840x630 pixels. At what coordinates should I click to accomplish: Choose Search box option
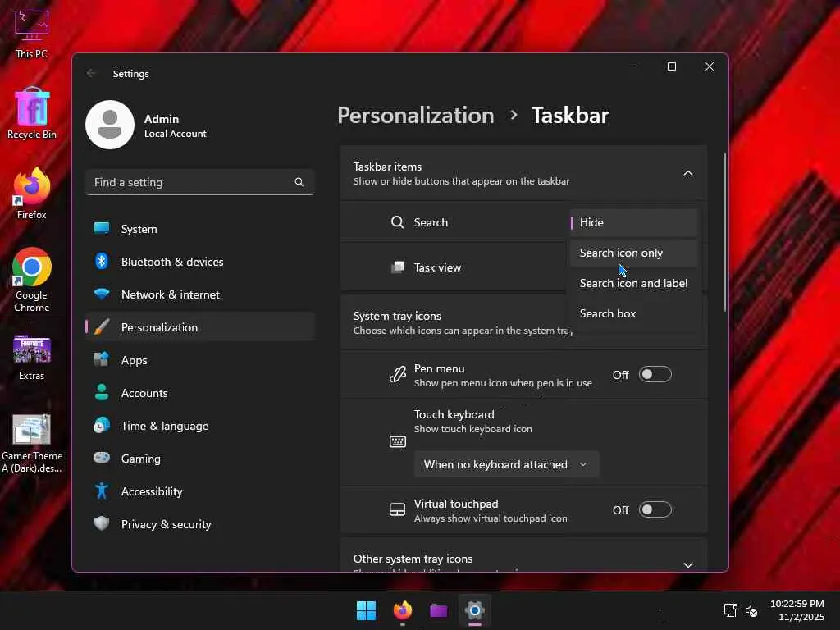pos(634,313)
